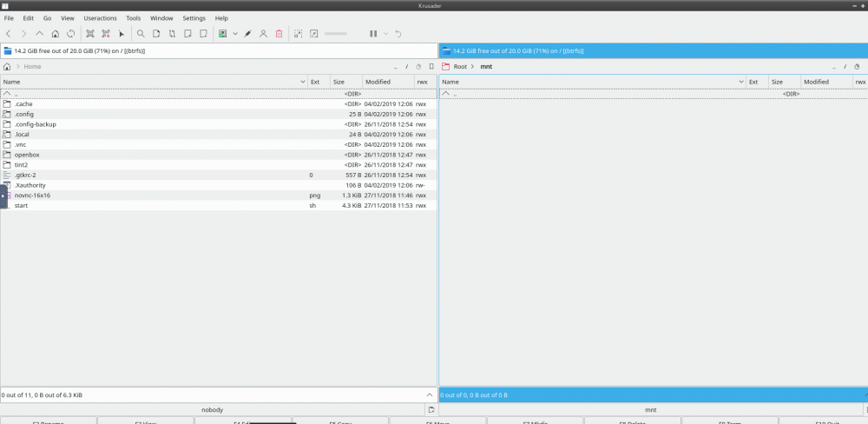Expand the left edge sidebar handle
The height and width of the screenshot is (424, 868).
click(x=3, y=196)
